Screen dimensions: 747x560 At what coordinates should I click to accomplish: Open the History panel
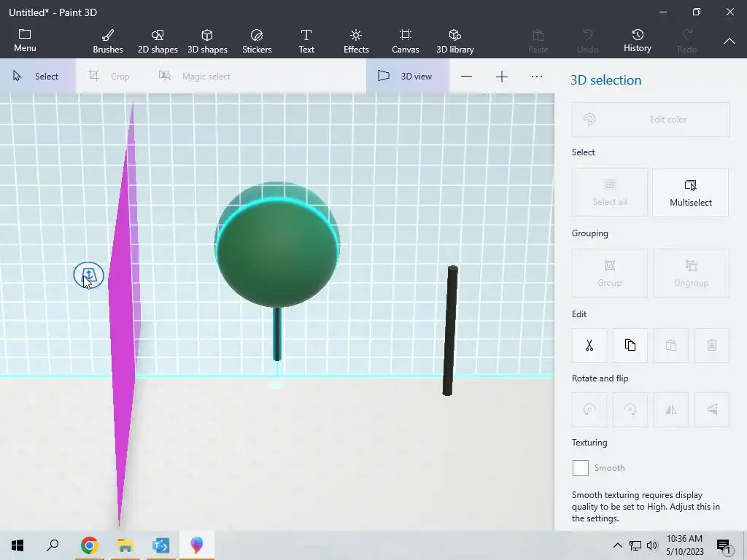coord(638,41)
